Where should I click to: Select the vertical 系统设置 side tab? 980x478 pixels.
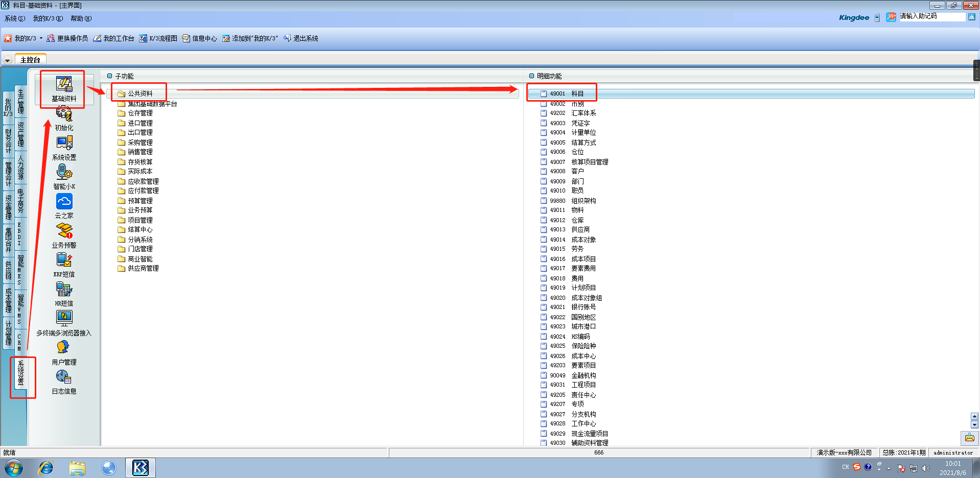pos(21,373)
